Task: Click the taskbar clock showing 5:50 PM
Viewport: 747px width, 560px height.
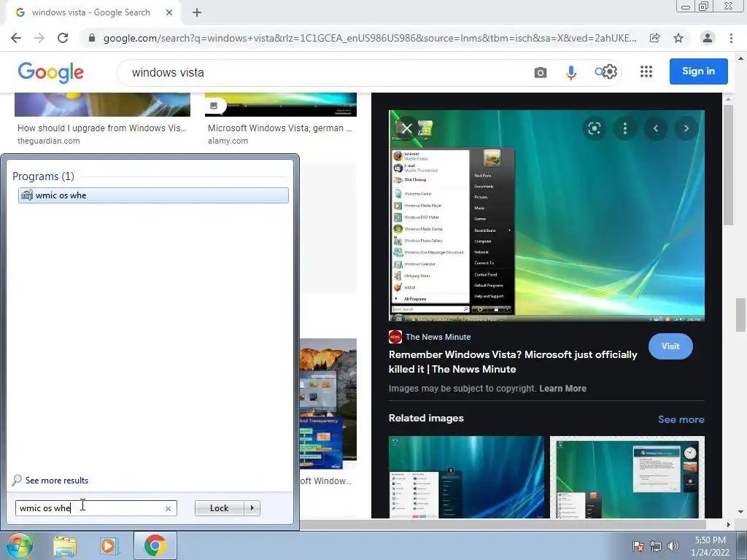Action: click(x=710, y=546)
